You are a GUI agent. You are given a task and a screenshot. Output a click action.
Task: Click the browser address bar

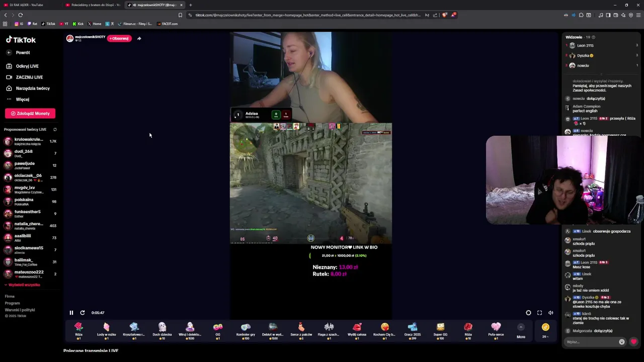tap(307, 15)
